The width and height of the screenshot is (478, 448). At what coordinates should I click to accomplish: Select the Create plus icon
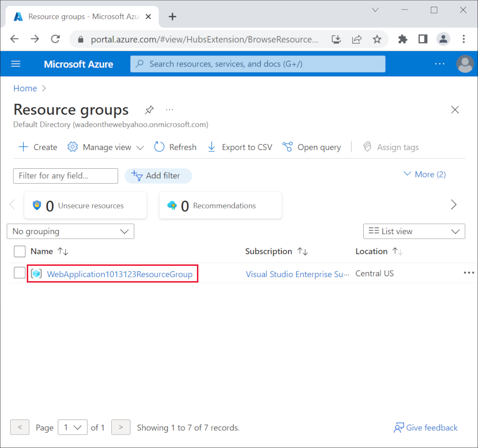[x=22, y=147]
